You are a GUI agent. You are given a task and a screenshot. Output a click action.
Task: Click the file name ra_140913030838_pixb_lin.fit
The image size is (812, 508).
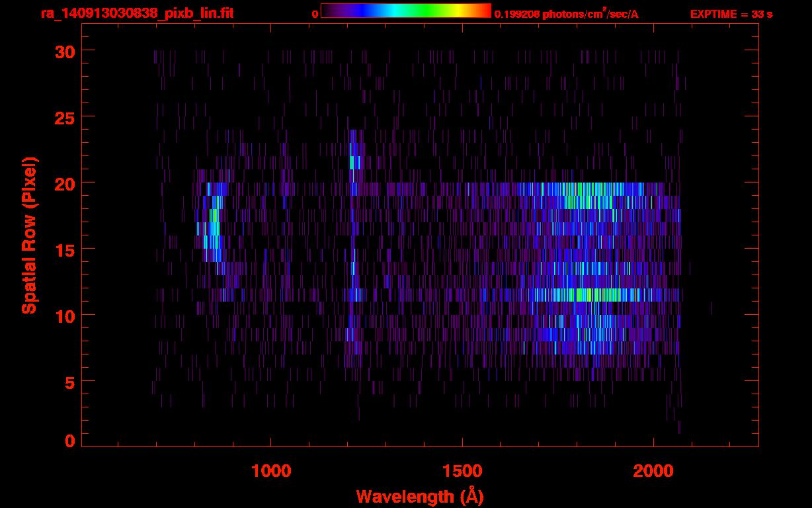[137, 13]
